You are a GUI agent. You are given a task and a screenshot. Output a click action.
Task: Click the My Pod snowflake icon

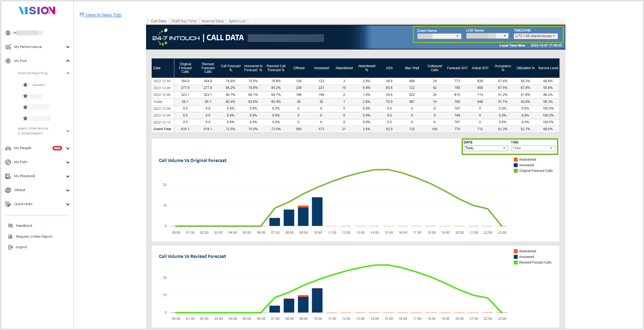8,61
